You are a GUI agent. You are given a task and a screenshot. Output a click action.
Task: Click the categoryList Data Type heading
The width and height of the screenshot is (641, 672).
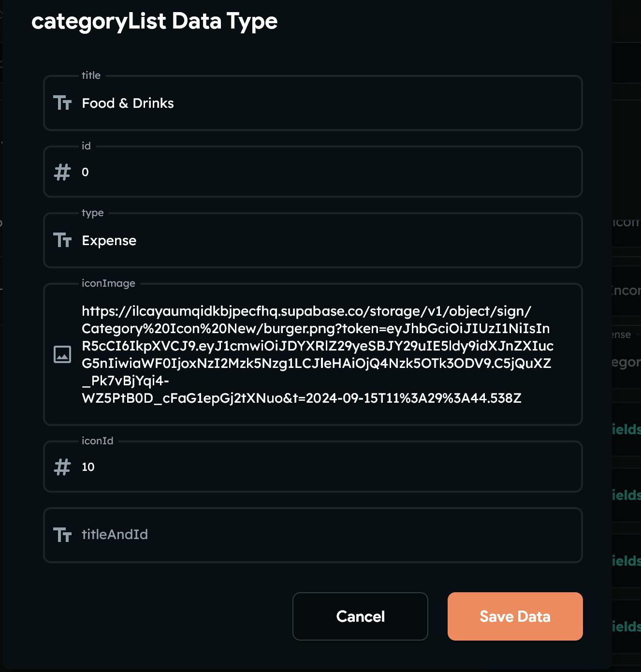(x=155, y=21)
